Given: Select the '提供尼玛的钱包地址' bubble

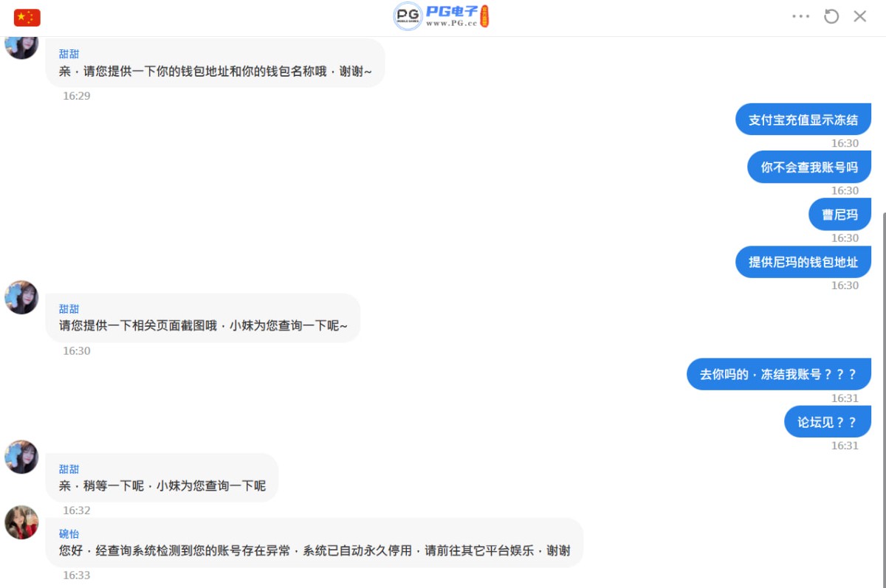Looking at the screenshot, I should point(803,261).
